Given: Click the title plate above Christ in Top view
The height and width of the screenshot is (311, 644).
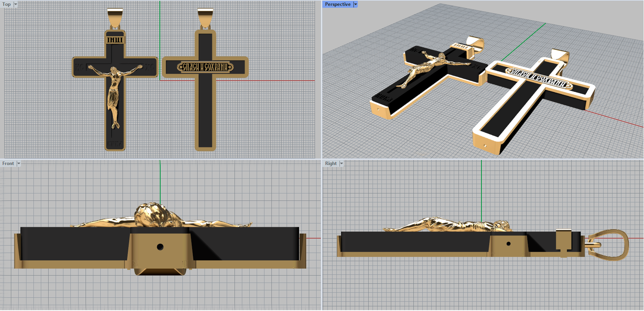Looking at the screenshot, I should point(115,39).
